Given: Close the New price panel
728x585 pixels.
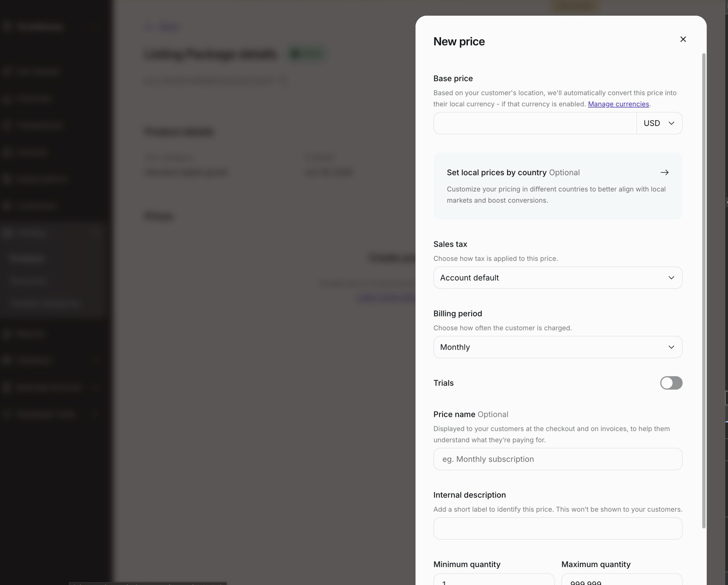Looking at the screenshot, I should (x=683, y=39).
